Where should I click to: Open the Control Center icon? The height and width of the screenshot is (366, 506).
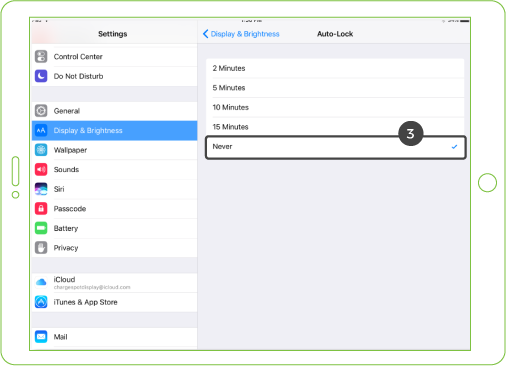[x=41, y=56]
